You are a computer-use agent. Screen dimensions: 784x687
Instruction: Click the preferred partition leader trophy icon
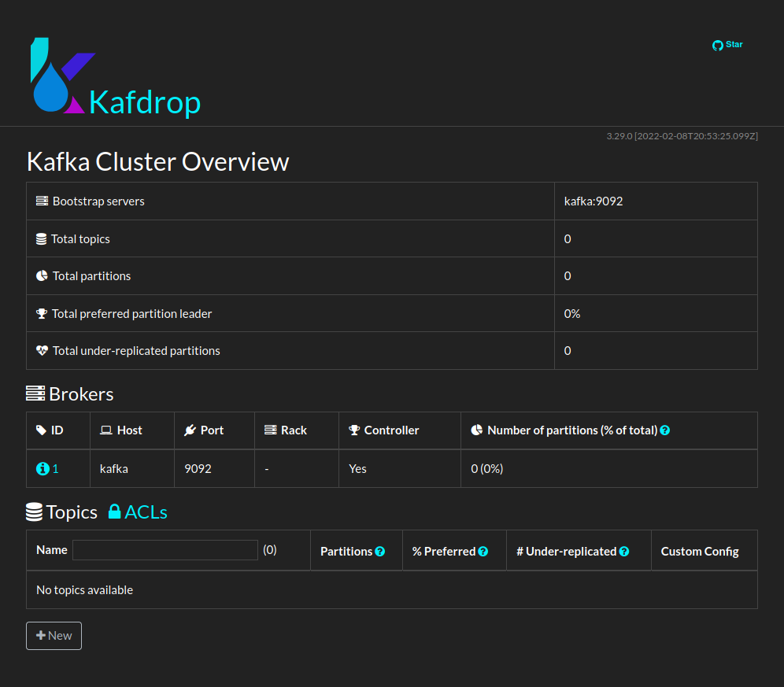point(42,313)
